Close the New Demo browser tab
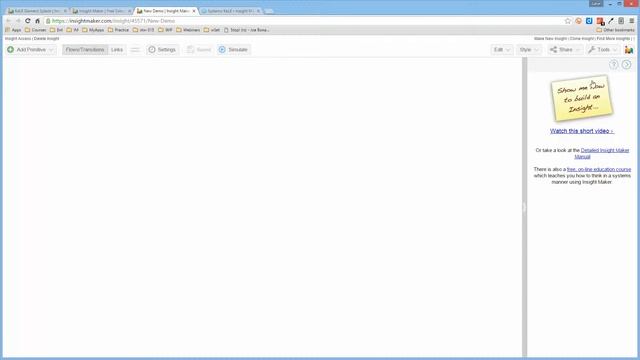Viewport: 640px width, 360px height. (x=194, y=11)
